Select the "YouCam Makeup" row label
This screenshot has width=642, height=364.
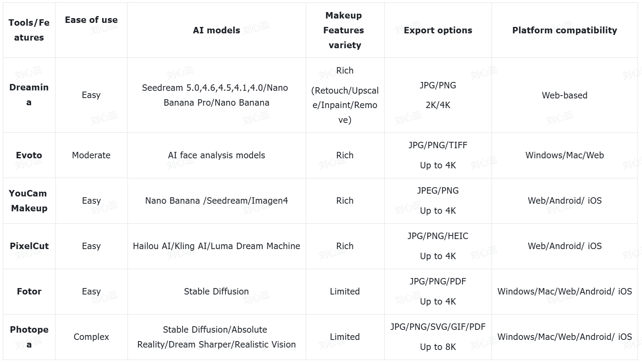click(29, 200)
